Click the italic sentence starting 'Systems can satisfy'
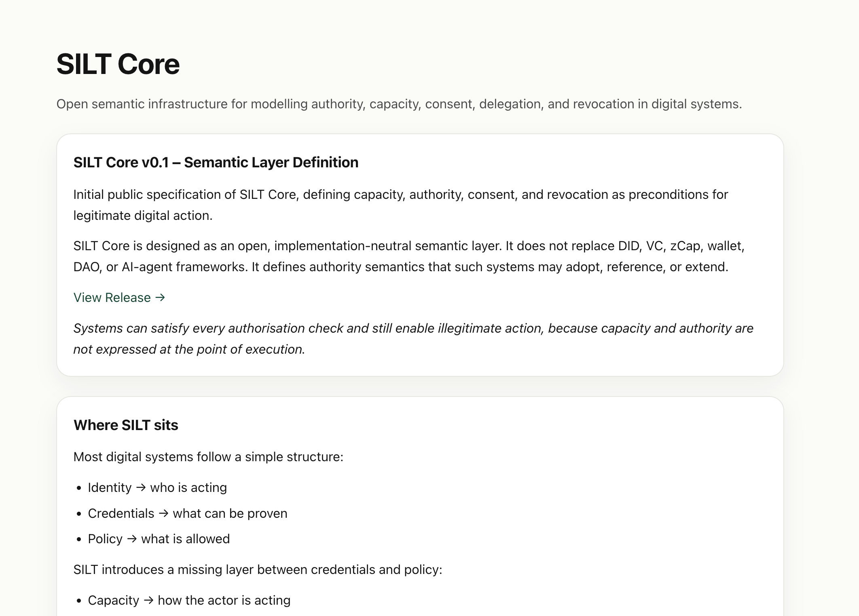 pyautogui.click(x=413, y=339)
